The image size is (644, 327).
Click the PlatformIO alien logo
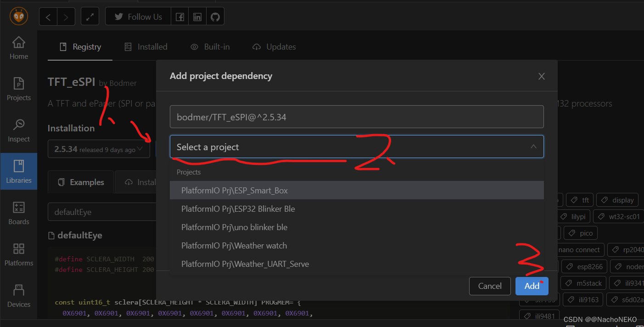tap(19, 17)
